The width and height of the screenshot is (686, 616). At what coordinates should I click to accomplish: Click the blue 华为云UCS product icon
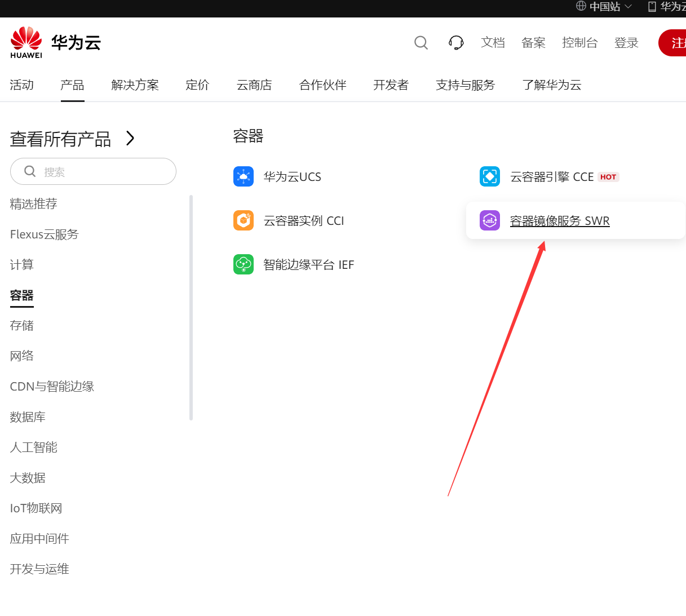(x=244, y=176)
